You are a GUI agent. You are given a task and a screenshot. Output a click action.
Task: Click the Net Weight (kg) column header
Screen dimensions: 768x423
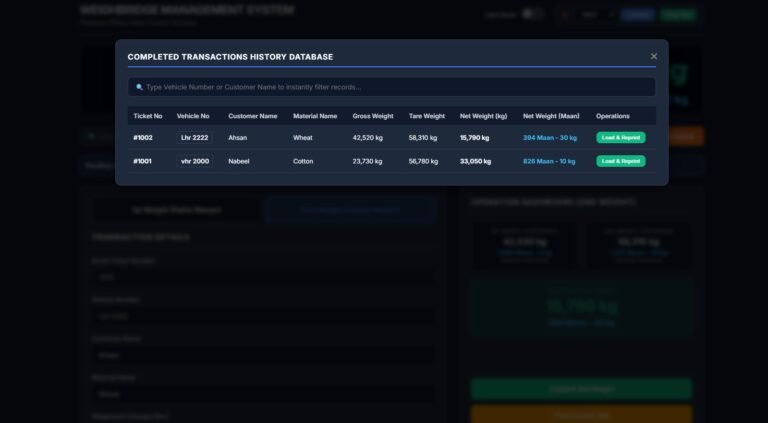coord(483,116)
